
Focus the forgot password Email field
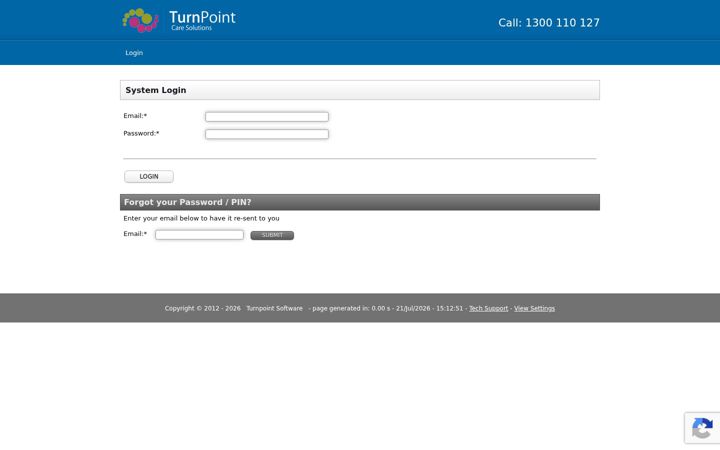199,235
